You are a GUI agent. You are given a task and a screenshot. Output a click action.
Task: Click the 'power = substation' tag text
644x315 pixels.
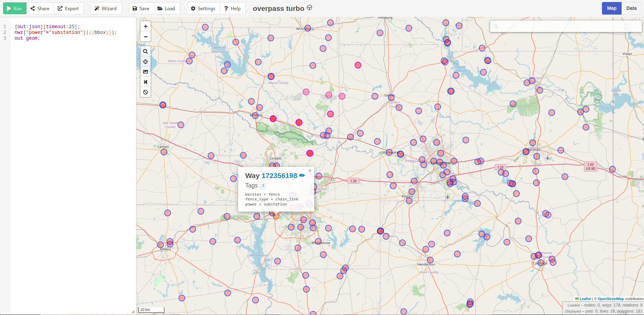(266, 204)
